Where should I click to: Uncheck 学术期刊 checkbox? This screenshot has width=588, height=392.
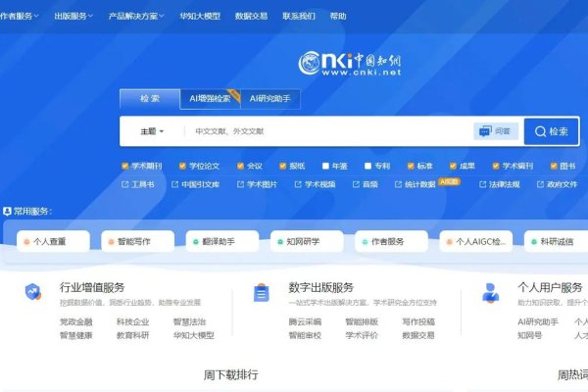coord(125,166)
